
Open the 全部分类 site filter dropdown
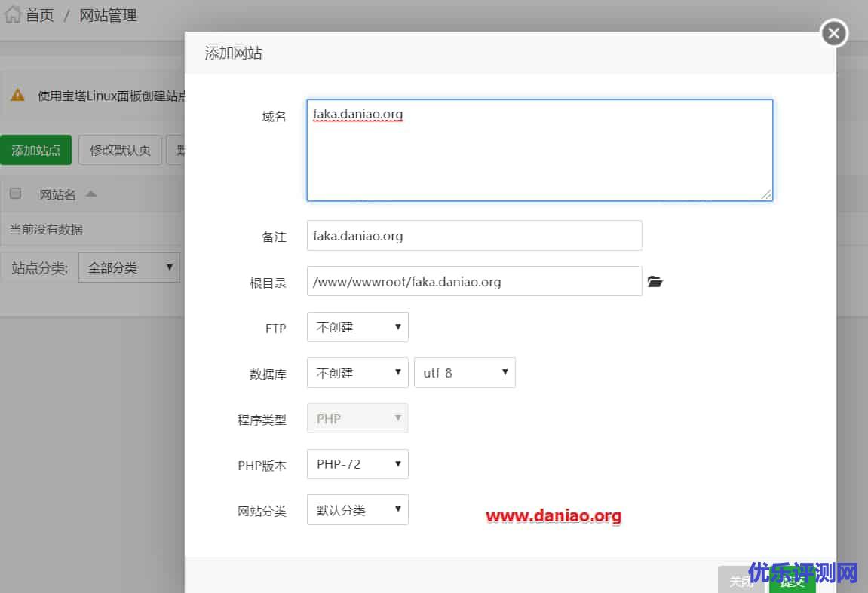pyautogui.click(x=129, y=267)
